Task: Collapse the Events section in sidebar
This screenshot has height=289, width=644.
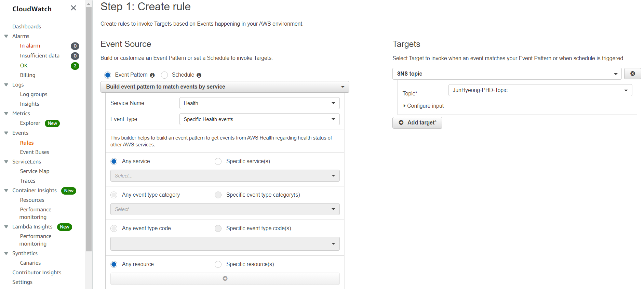Action: (6, 133)
